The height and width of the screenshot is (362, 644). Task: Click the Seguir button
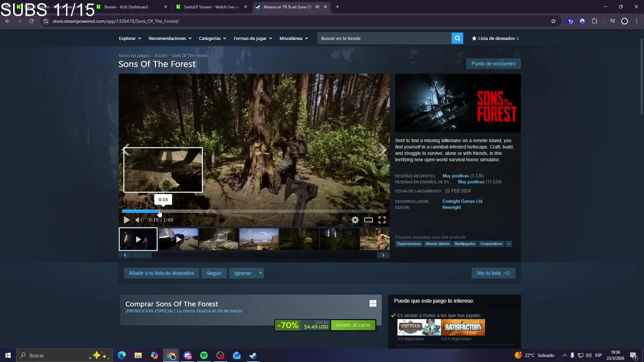[214, 273]
